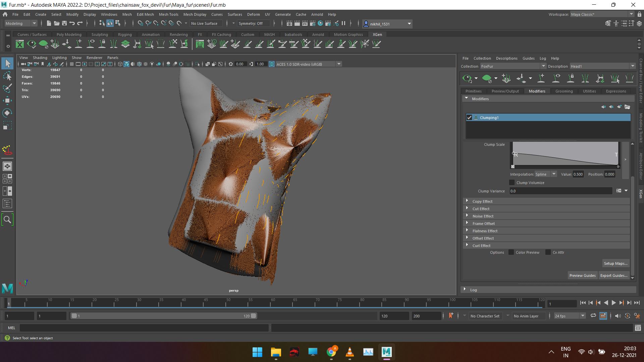Open the Outliner from the left sidebar
644x362 pixels.
[x=7, y=203]
